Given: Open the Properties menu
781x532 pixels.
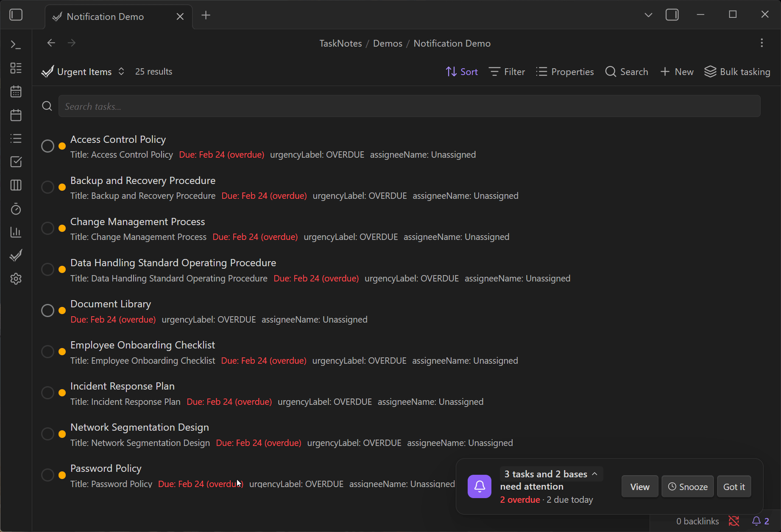Looking at the screenshot, I should click(x=565, y=72).
